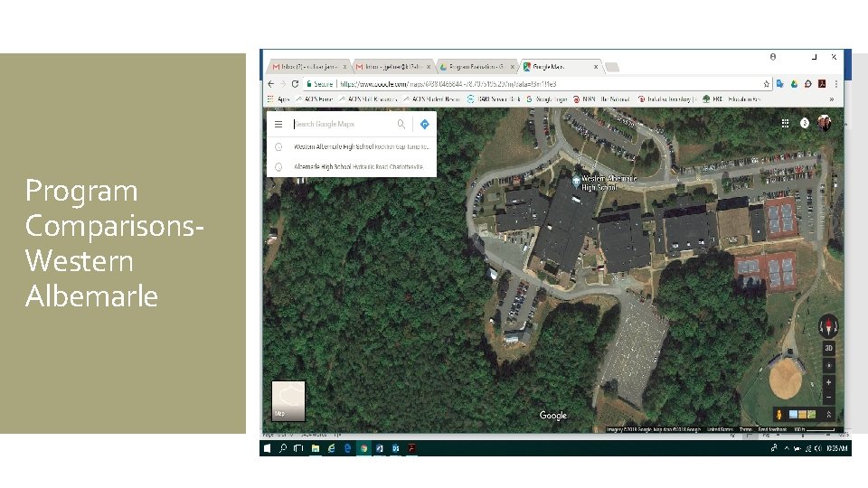The height and width of the screenshot is (488, 868).
Task: Show hidden system tray icons
Action: coord(787,448)
